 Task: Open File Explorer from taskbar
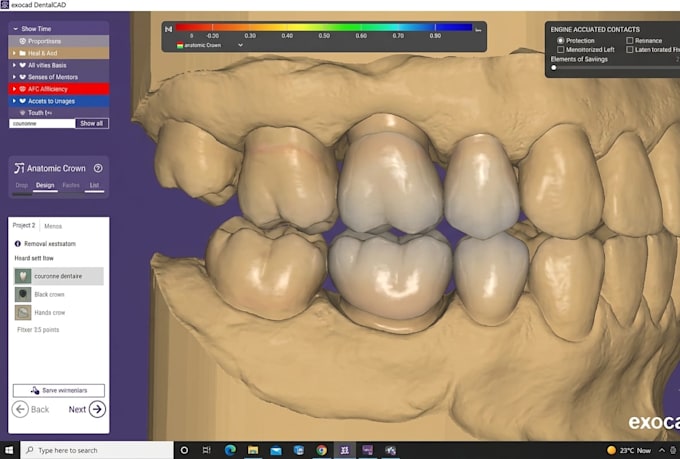pos(253,450)
